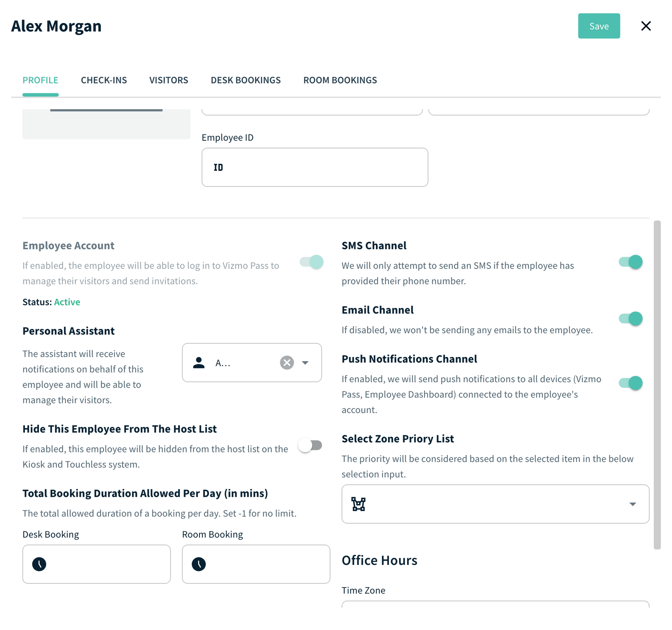The width and height of the screenshot is (672, 630).
Task: Click the Desk Booking duration field
Action: [x=97, y=564]
